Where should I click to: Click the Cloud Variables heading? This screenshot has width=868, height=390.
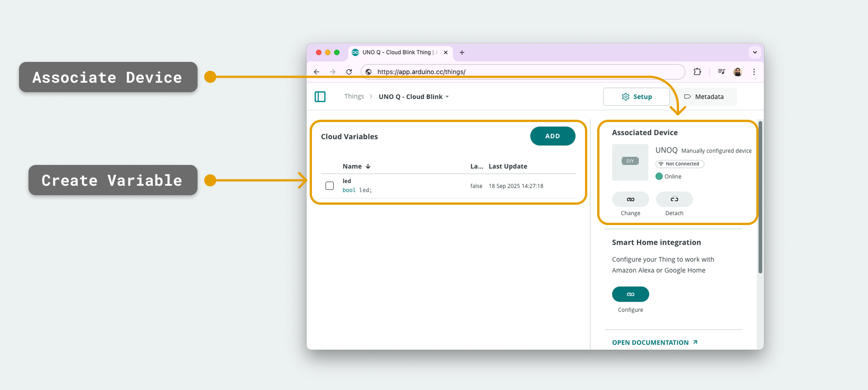pyautogui.click(x=349, y=137)
